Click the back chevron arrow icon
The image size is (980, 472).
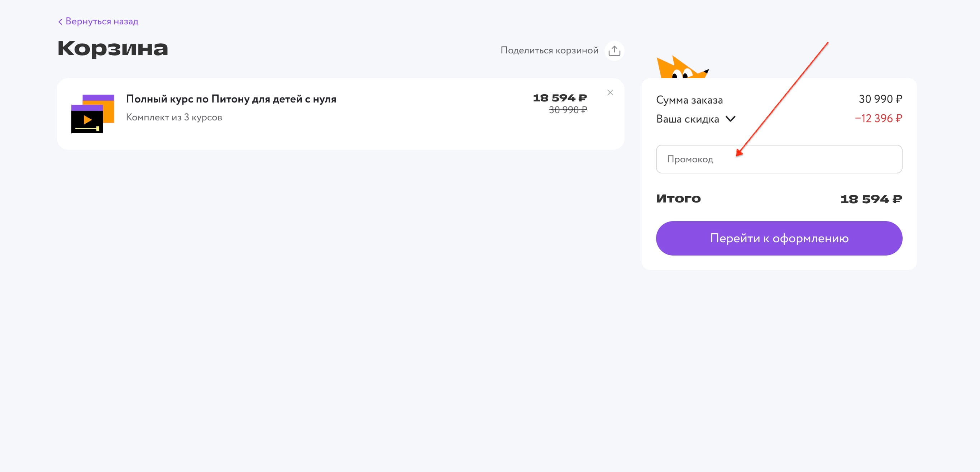[x=60, y=22]
